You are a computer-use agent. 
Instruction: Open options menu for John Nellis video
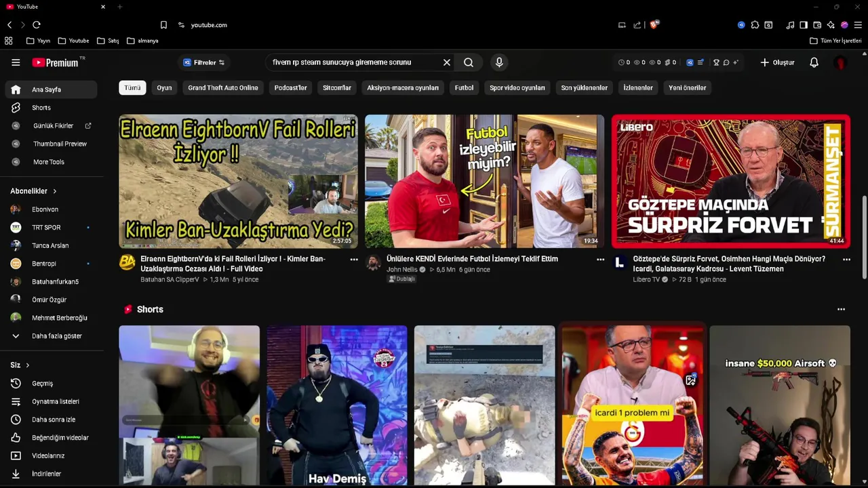click(600, 259)
